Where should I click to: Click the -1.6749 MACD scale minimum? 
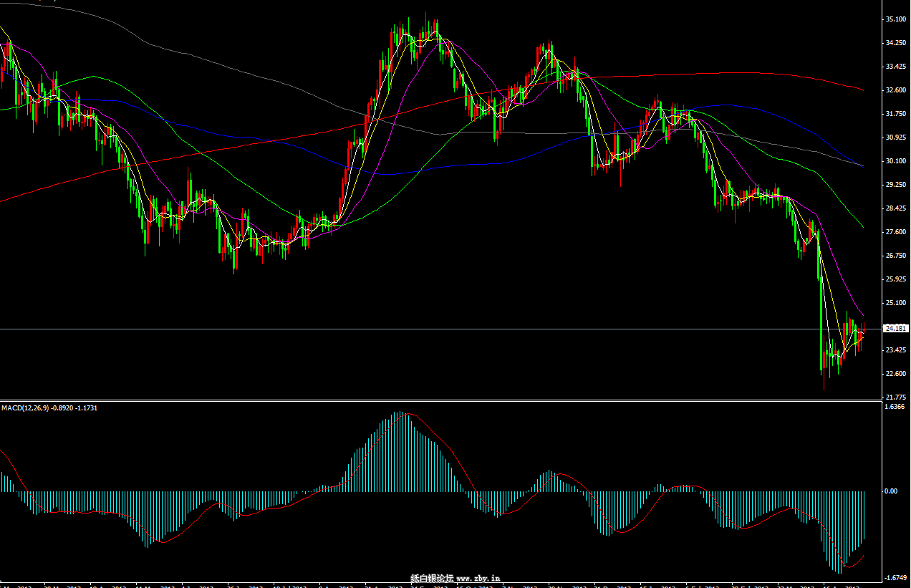pyautogui.click(x=894, y=577)
